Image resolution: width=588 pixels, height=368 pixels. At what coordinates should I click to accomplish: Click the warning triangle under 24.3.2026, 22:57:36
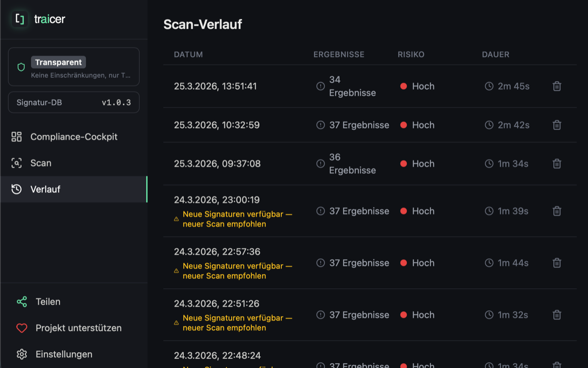(176, 270)
